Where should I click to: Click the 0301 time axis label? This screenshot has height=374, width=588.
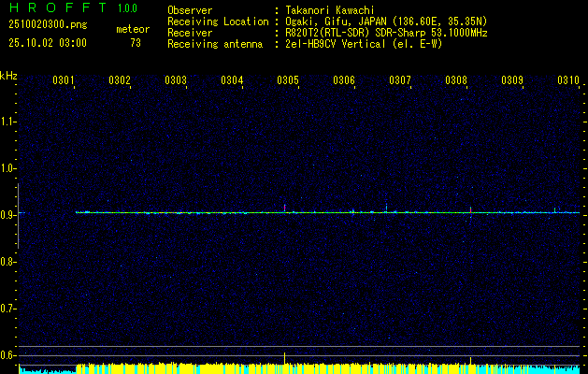pyautogui.click(x=63, y=80)
